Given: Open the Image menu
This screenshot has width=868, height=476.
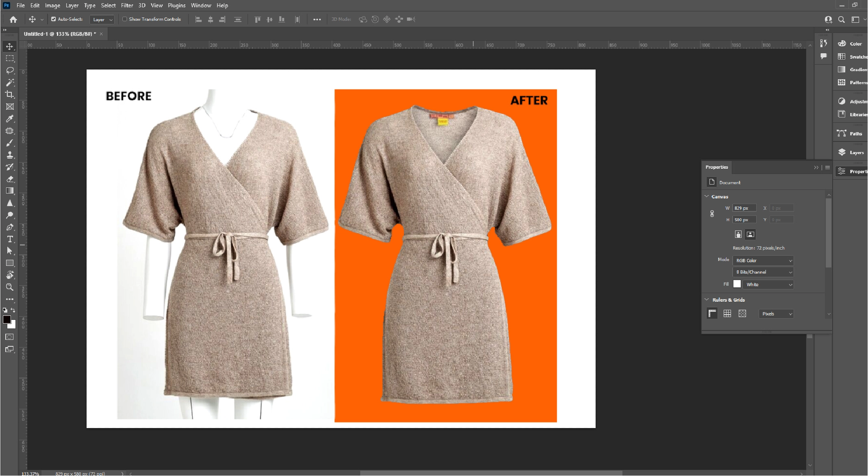Looking at the screenshot, I should click(x=53, y=5).
